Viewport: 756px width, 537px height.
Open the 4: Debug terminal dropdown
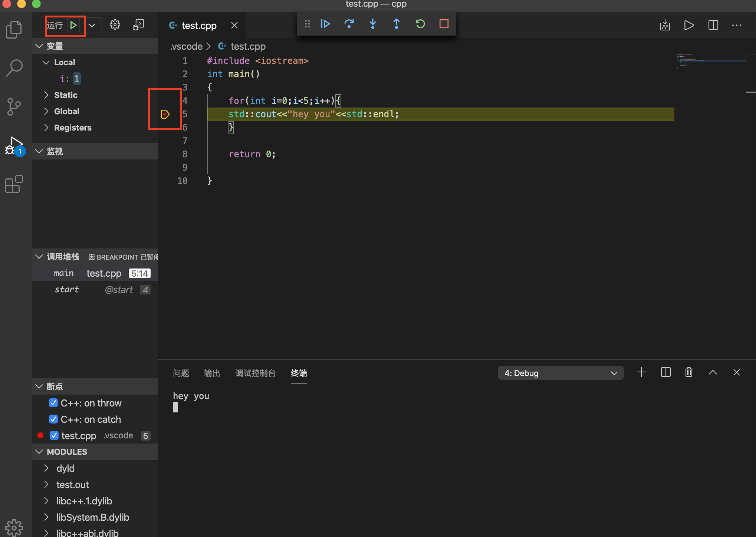click(560, 373)
